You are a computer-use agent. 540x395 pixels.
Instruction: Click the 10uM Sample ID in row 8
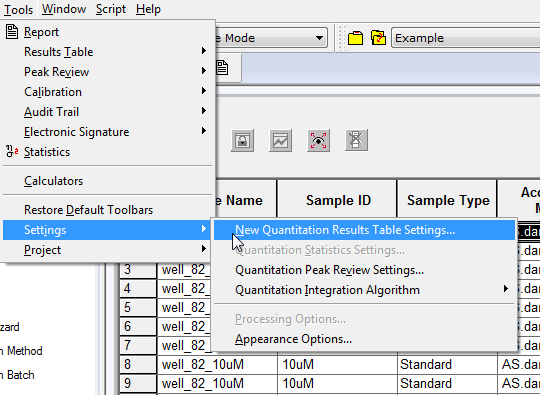point(338,364)
